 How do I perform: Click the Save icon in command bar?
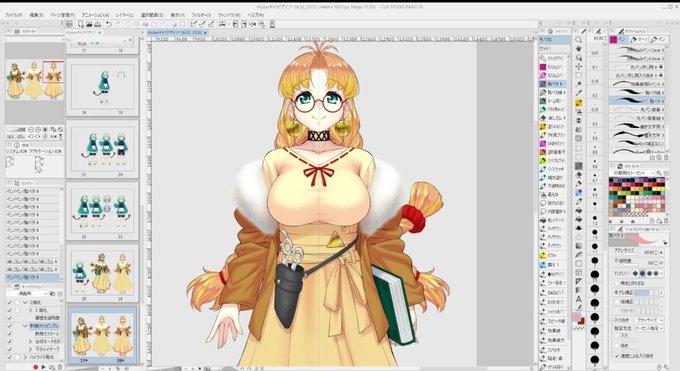98,24
